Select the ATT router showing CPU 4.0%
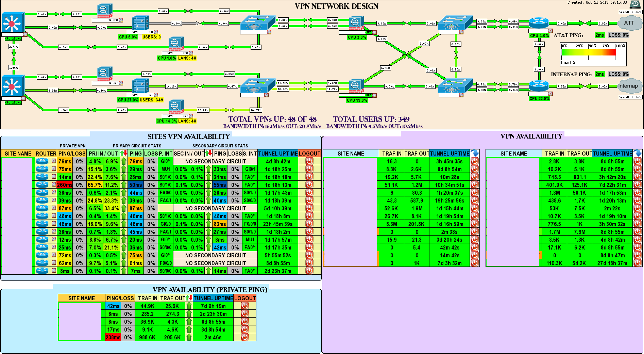 [x=539, y=23]
